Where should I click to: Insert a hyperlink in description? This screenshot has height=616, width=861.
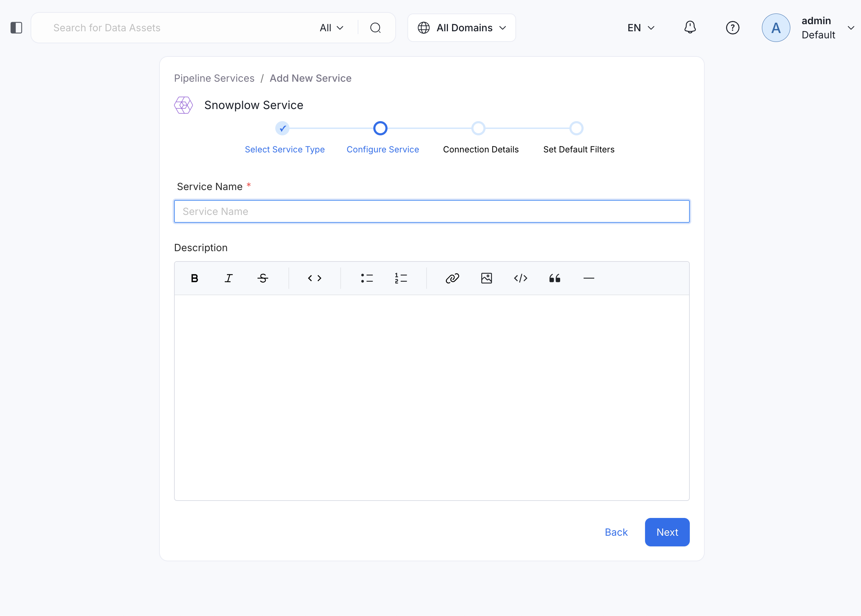[x=452, y=279]
